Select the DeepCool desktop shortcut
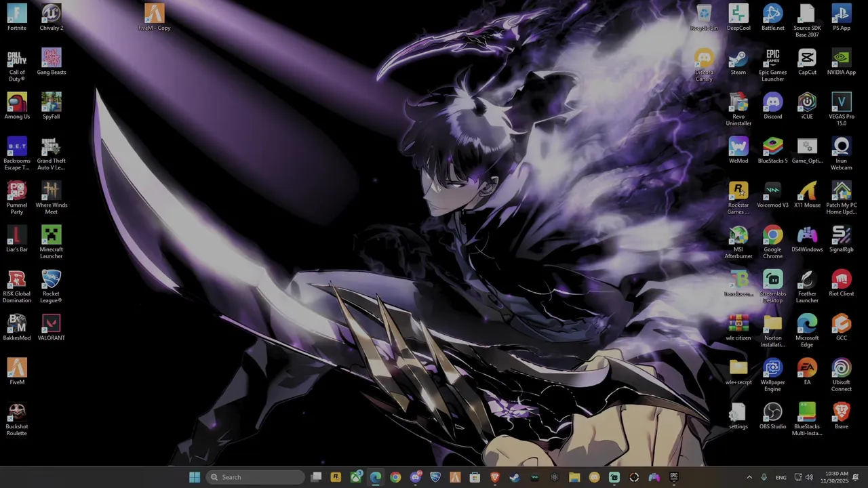 [738, 17]
